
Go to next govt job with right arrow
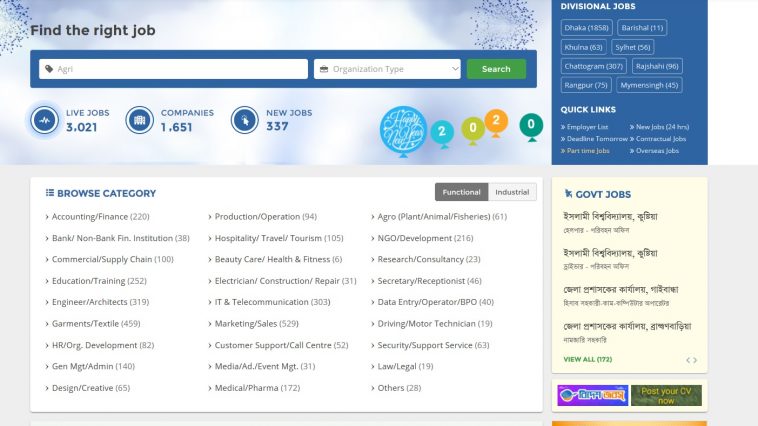pyautogui.click(x=695, y=360)
